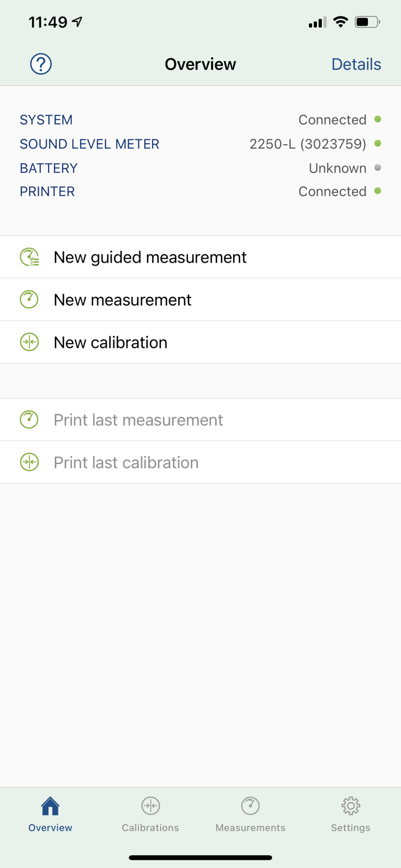This screenshot has width=401, height=868.
Task: Tap the green PRINTER status dot
Action: click(x=378, y=191)
